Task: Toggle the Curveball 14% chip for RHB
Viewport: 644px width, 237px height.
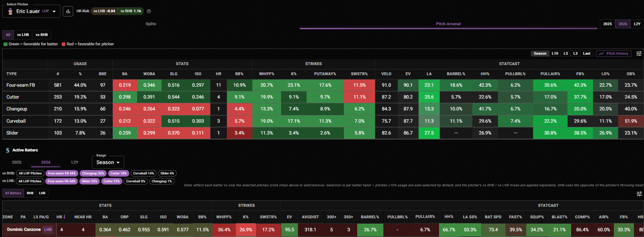Action: point(143,173)
